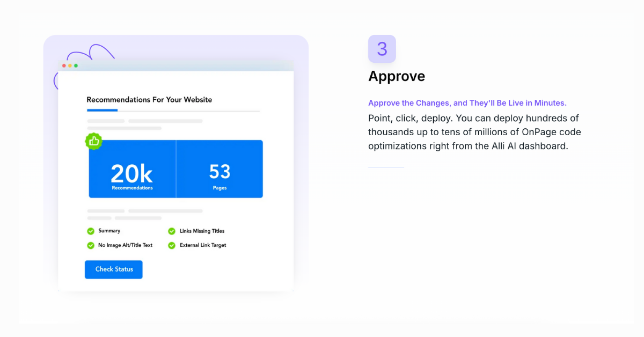Select the 53 Pages tile
This screenshot has width=644, height=337.
coord(219,169)
